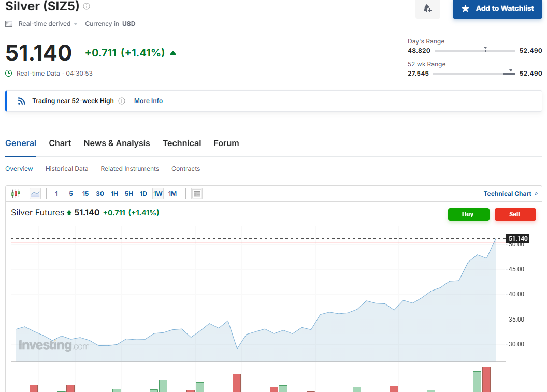This screenshot has height=392, width=547.
Task: Set chart interval to 1M
Action: click(x=172, y=194)
